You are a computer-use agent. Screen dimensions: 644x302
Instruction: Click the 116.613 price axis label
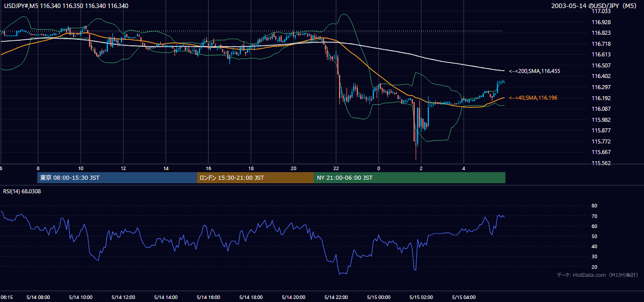[x=600, y=54]
